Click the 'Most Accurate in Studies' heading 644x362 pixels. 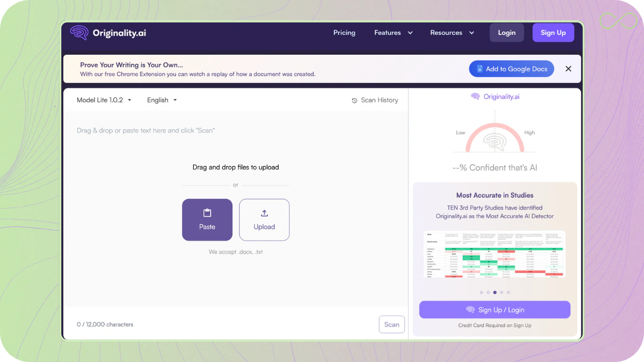point(495,195)
